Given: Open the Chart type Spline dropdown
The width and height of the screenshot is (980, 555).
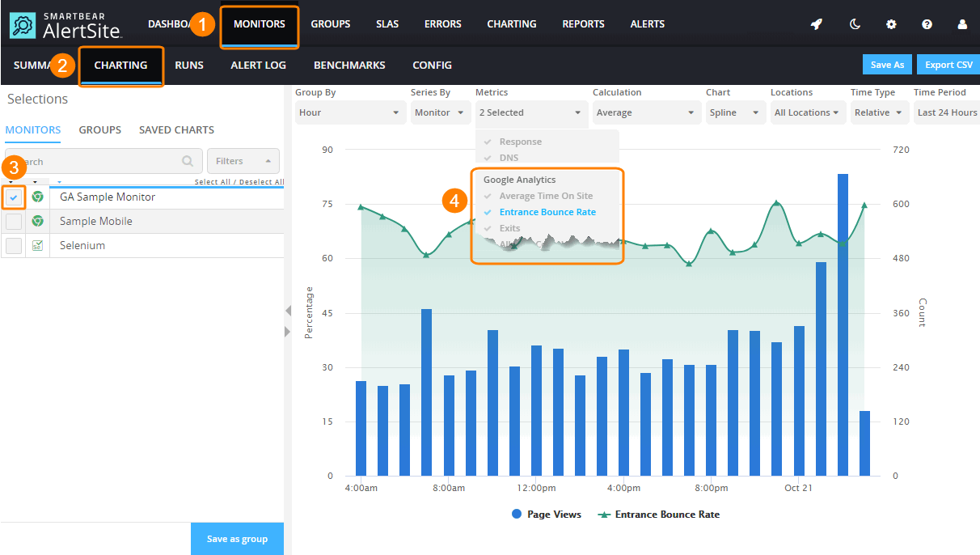Looking at the screenshot, I should [x=736, y=112].
